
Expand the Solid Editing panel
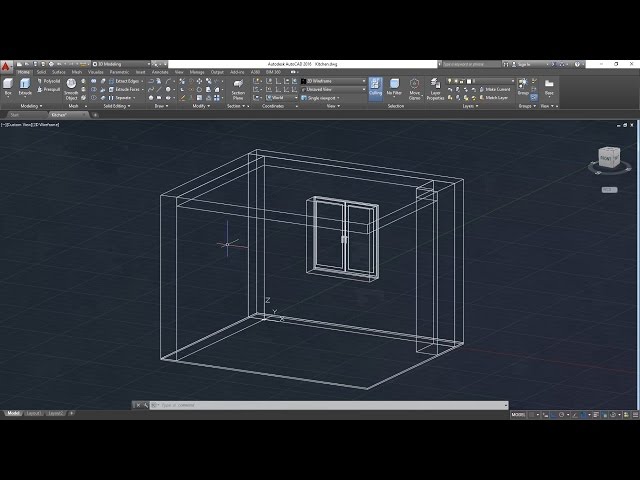117,106
